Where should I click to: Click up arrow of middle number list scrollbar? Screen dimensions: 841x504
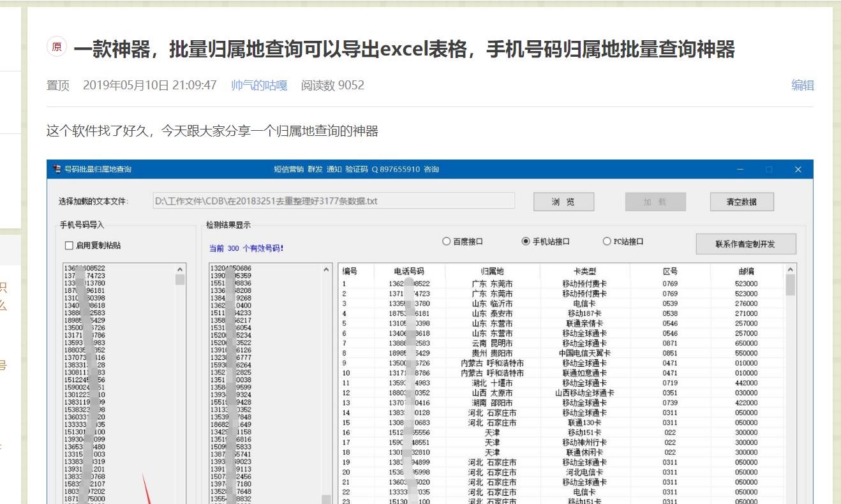[x=327, y=269]
